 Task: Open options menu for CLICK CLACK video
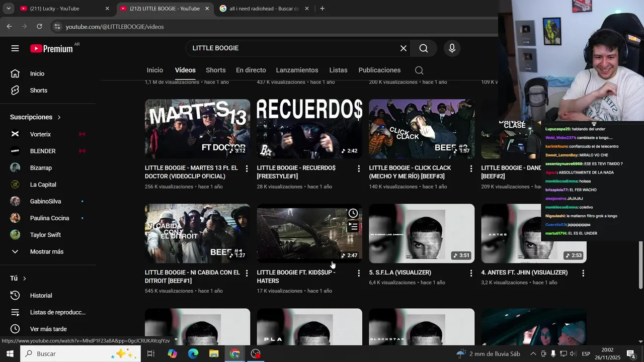click(x=471, y=168)
